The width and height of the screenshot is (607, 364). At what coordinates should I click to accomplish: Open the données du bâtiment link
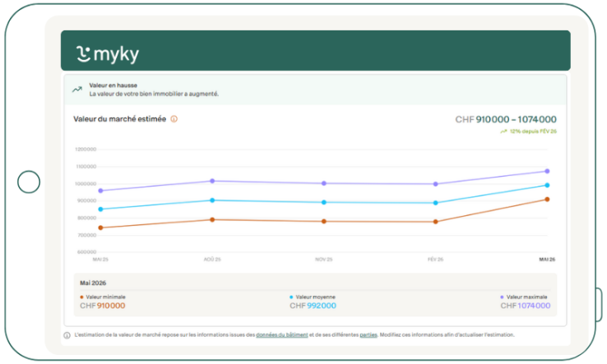[282, 335]
